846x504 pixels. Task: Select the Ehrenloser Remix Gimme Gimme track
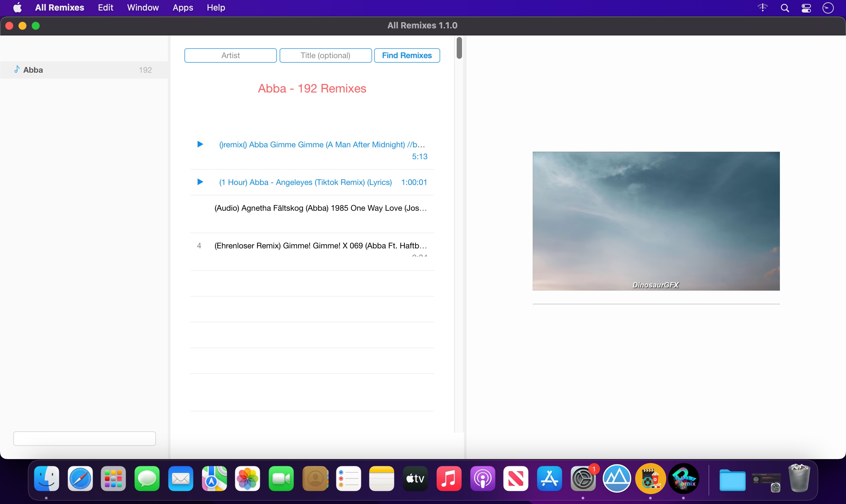(x=320, y=245)
